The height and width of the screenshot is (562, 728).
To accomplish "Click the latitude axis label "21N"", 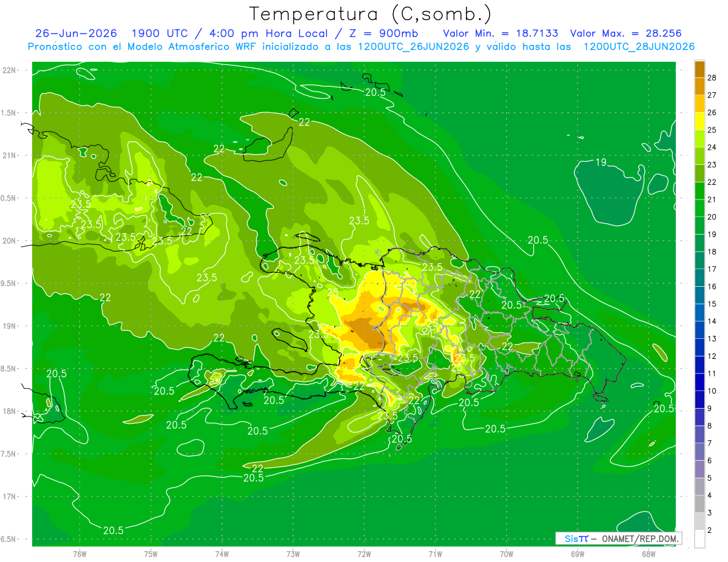I will pos(10,155).
